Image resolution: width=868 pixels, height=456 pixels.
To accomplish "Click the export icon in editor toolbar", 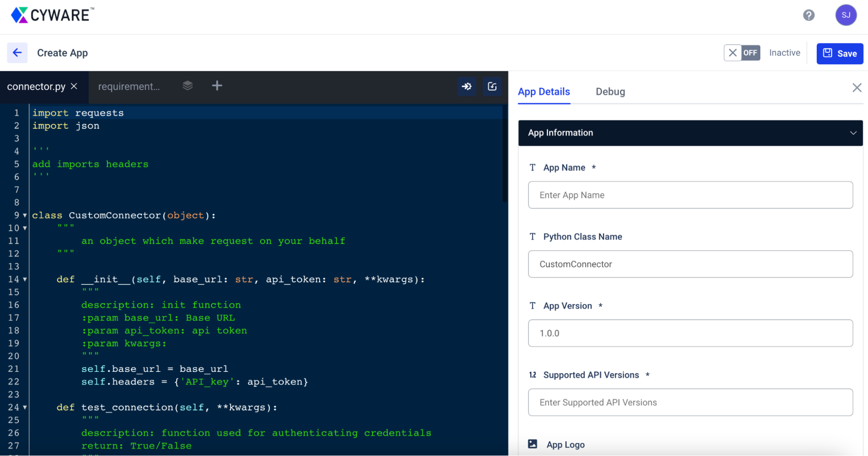I will point(492,86).
